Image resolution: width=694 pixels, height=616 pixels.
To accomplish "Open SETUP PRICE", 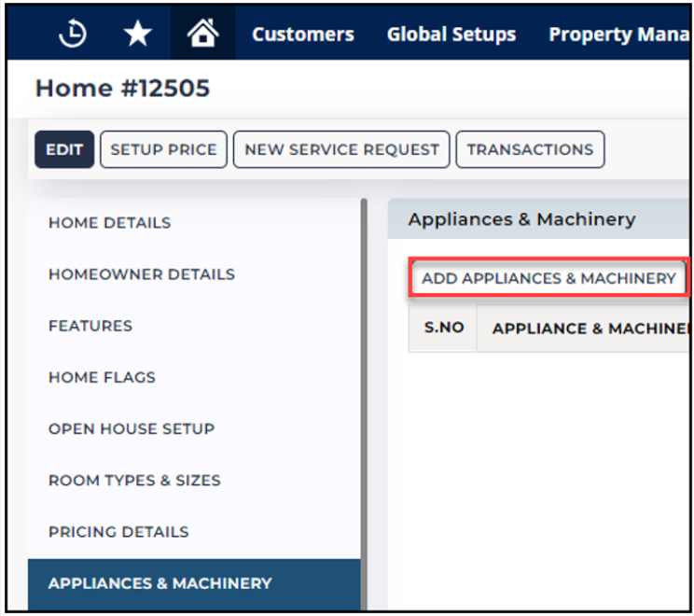I will pyautogui.click(x=164, y=149).
